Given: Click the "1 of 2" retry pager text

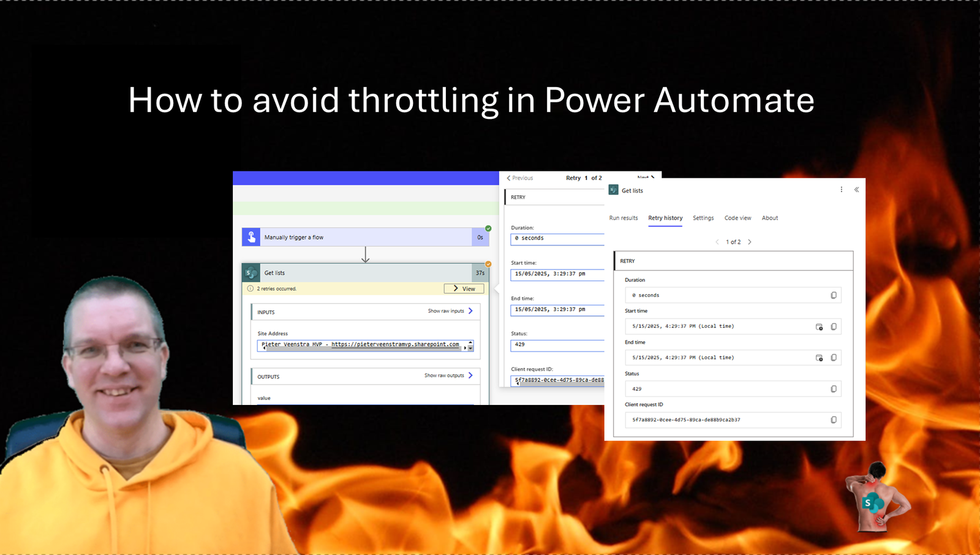Looking at the screenshot, I should tap(733, 242).
